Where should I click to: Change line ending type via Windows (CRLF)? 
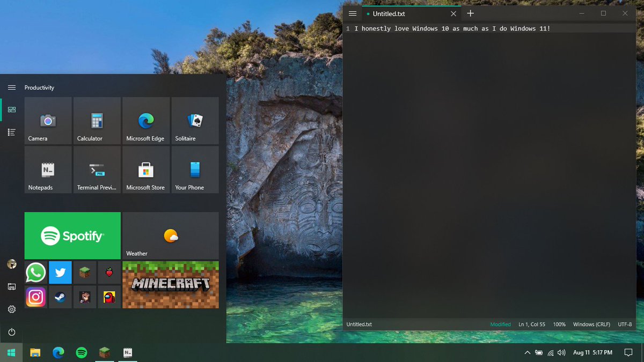click(591, 324)
